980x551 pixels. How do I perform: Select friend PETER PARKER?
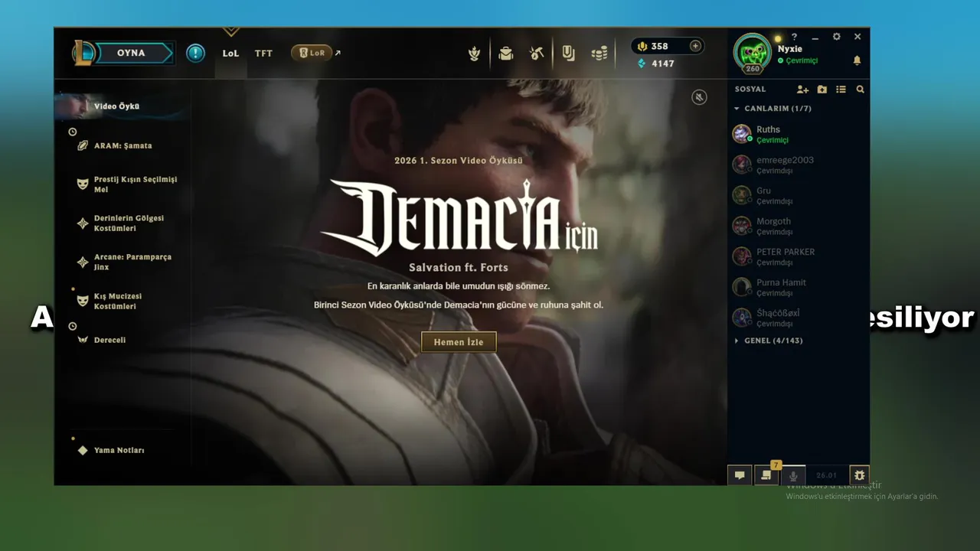[799, 256]
